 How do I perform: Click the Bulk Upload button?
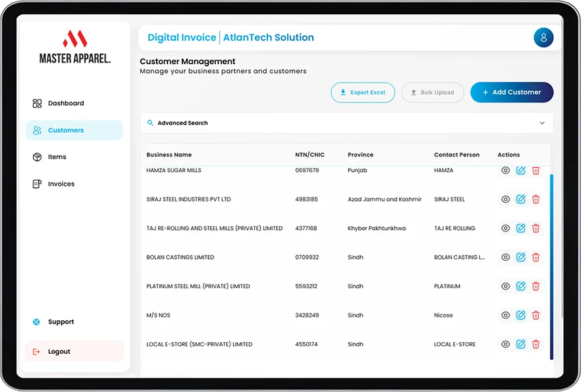click(433, 93)
